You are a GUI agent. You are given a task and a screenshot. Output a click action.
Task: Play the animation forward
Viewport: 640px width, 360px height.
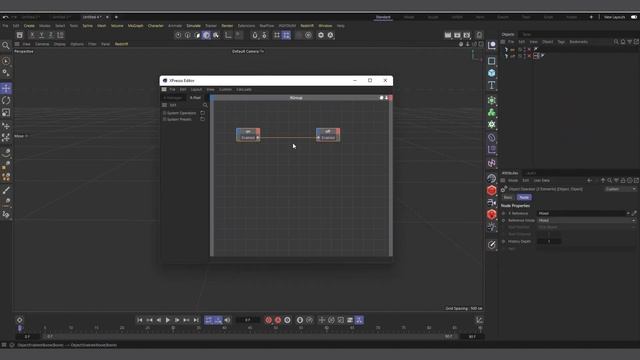click(168, 320)
